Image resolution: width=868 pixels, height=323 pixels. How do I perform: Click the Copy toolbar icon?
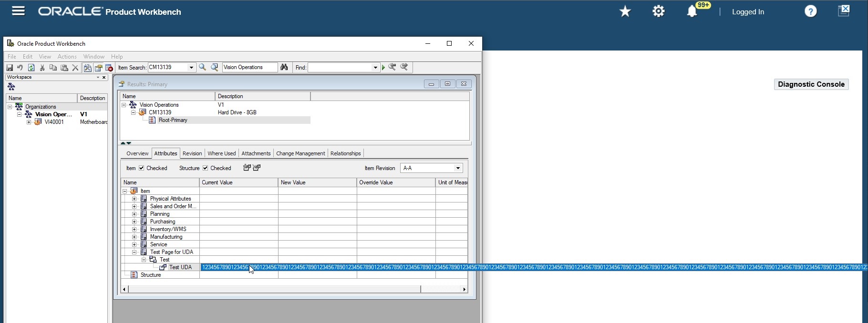pyautogui.click(x=53, y=68)
